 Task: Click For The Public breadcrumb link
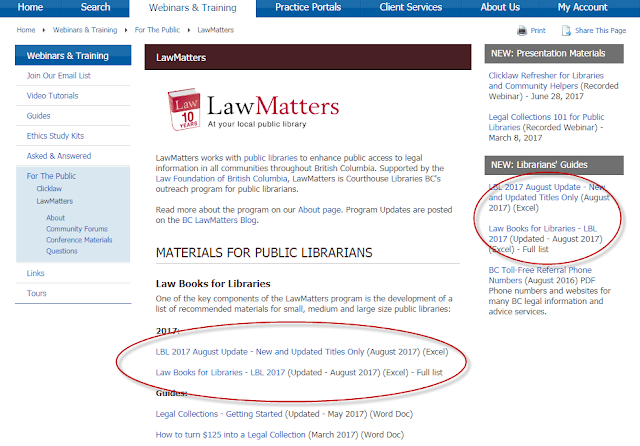pos(157,30)
